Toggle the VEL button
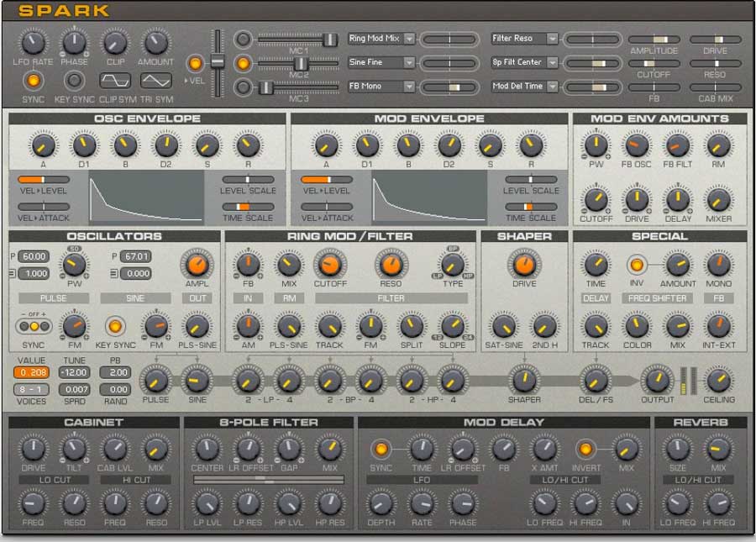Screen dimensions: 756x542 coord(195,63)
